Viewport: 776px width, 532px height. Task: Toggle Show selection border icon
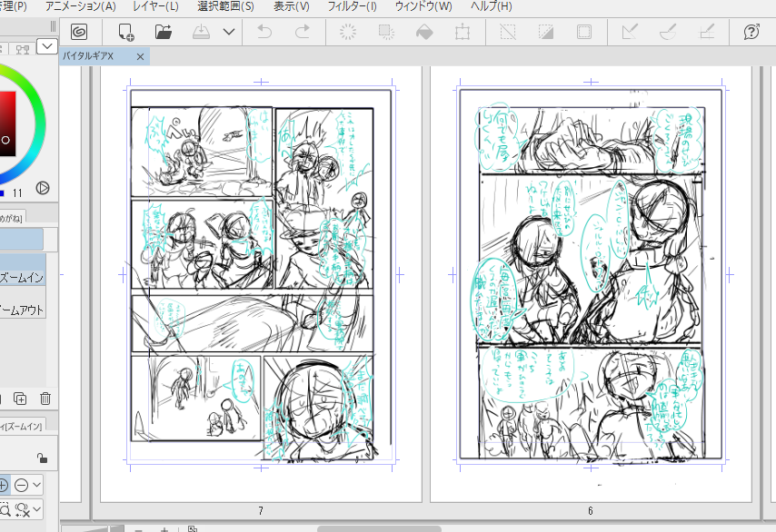[x=584, y=32]
